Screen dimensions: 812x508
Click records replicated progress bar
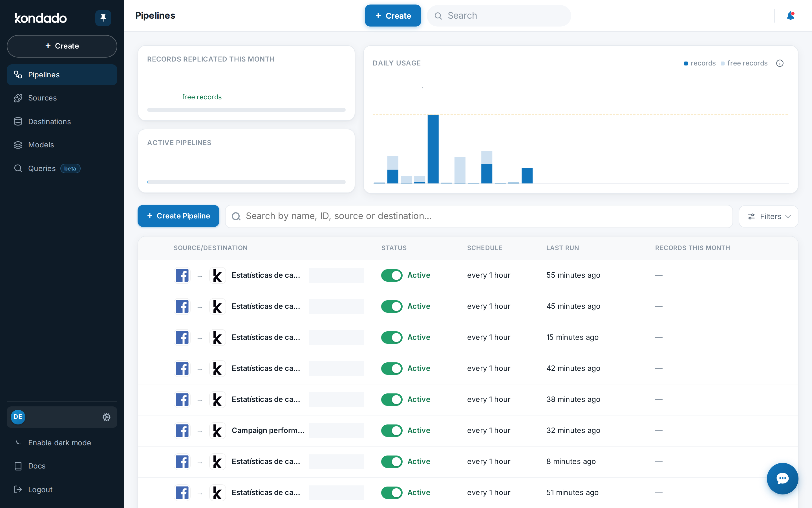coord(246,110)
